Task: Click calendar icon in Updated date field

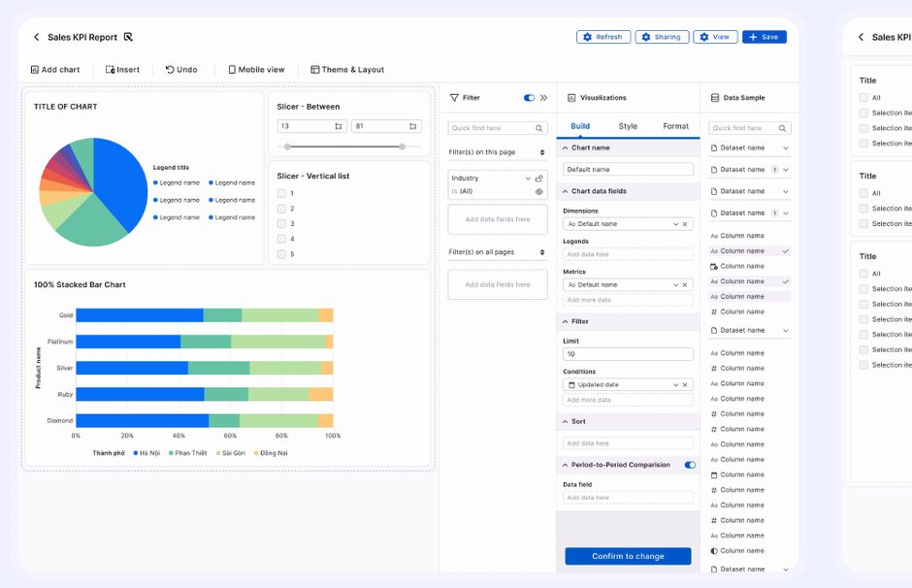Action: click(x=571, y=385)
